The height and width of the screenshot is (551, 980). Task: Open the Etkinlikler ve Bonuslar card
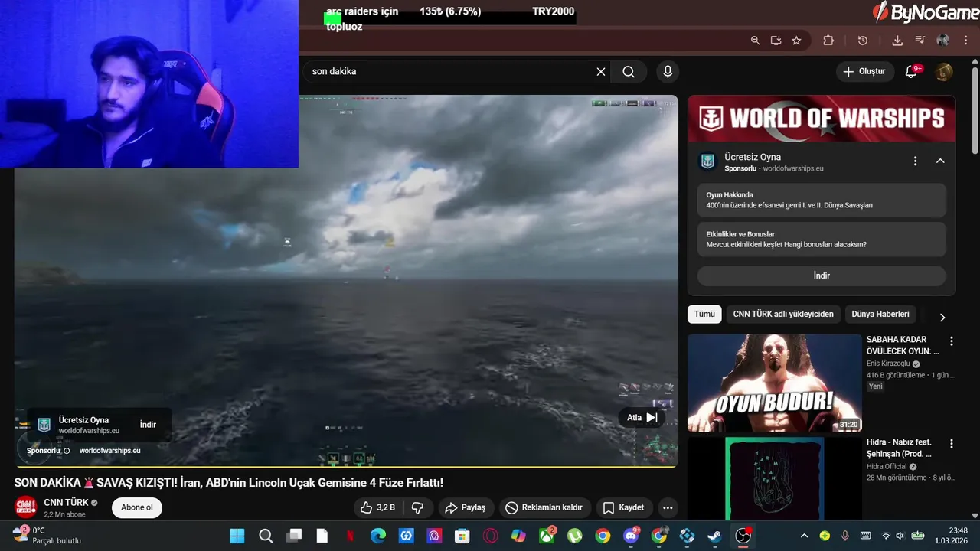tap(822, 240)
